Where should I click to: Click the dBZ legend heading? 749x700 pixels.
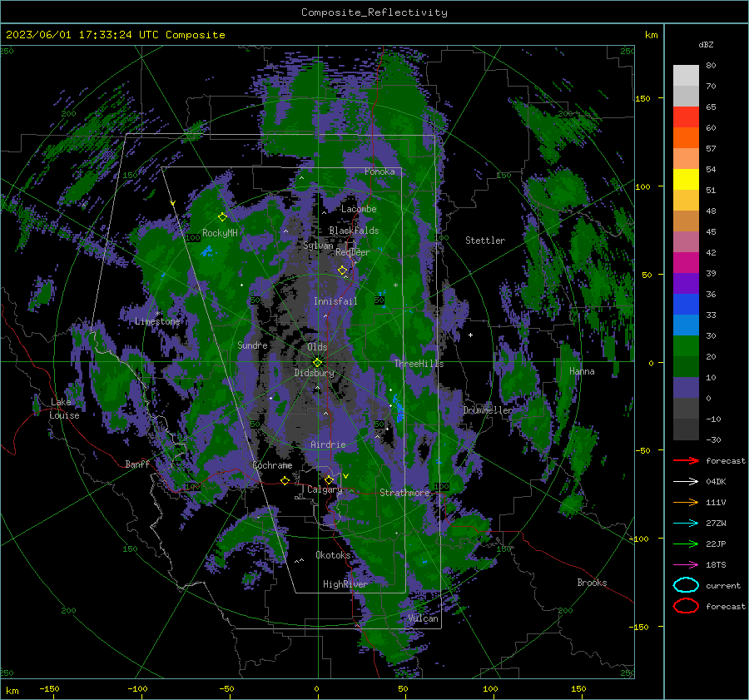pyautogui.click(x=706, y=44)
